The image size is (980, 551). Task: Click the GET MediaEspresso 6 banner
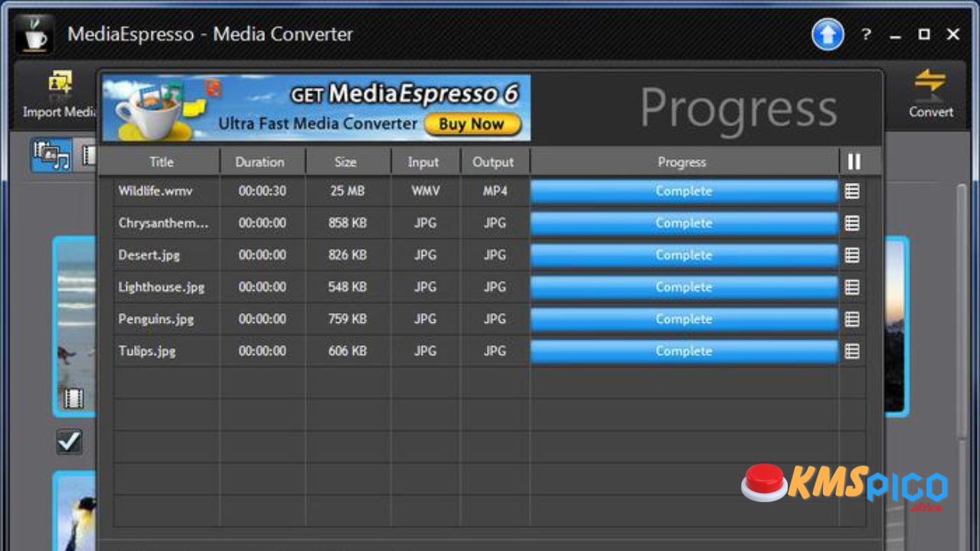[x=316, y=108]
